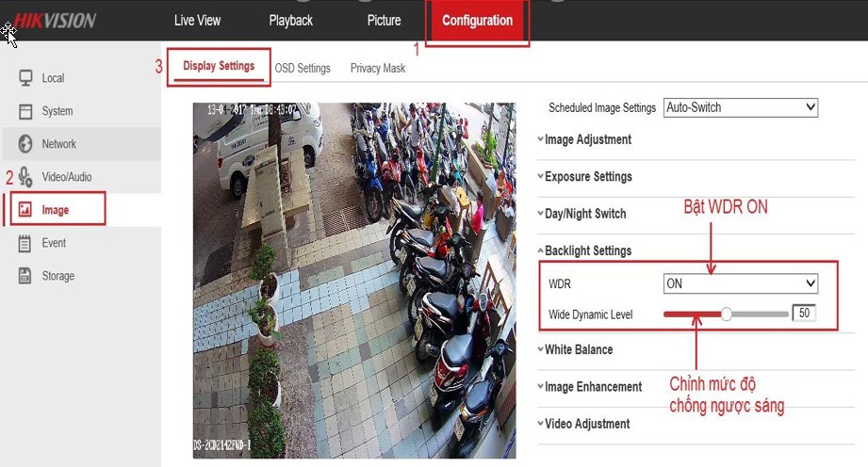Viewport: 868px width, 467px height.
Task: Click the Network globe icon
Action: (25, 144)
